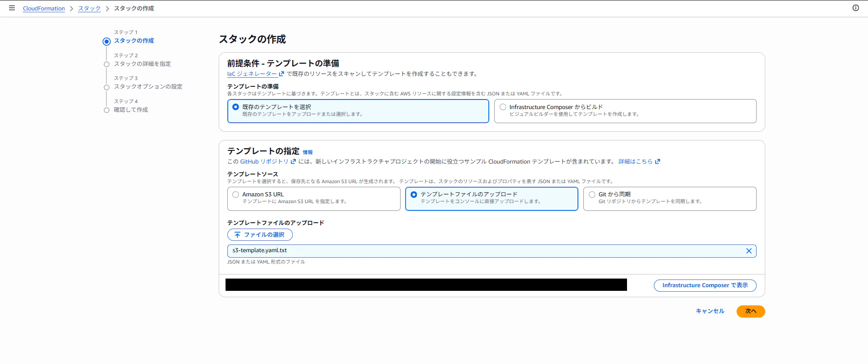The image size is (868, 364).
Task: Click external link icon beside IaC ジェネレーター
Action: click(281, 74)
